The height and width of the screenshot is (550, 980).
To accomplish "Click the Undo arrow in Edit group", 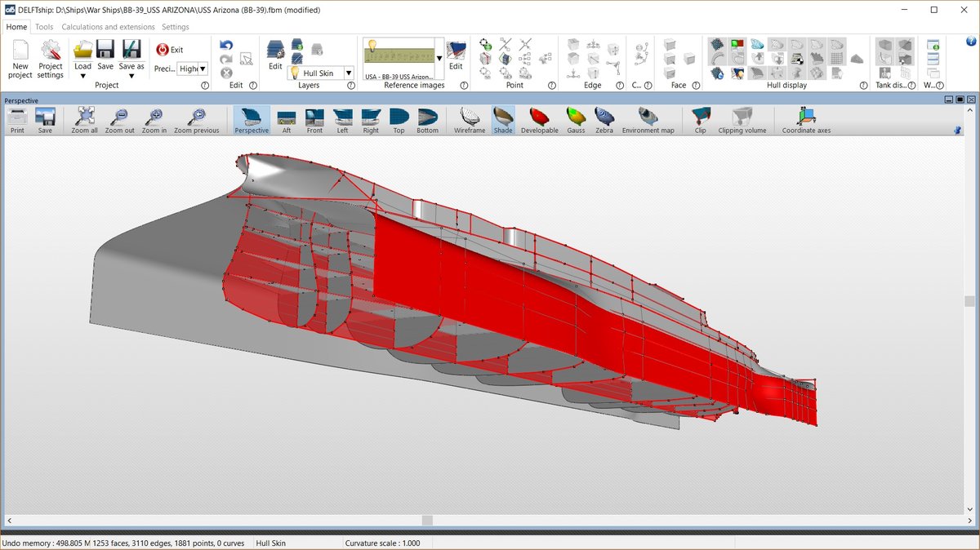I will (226, 46).
